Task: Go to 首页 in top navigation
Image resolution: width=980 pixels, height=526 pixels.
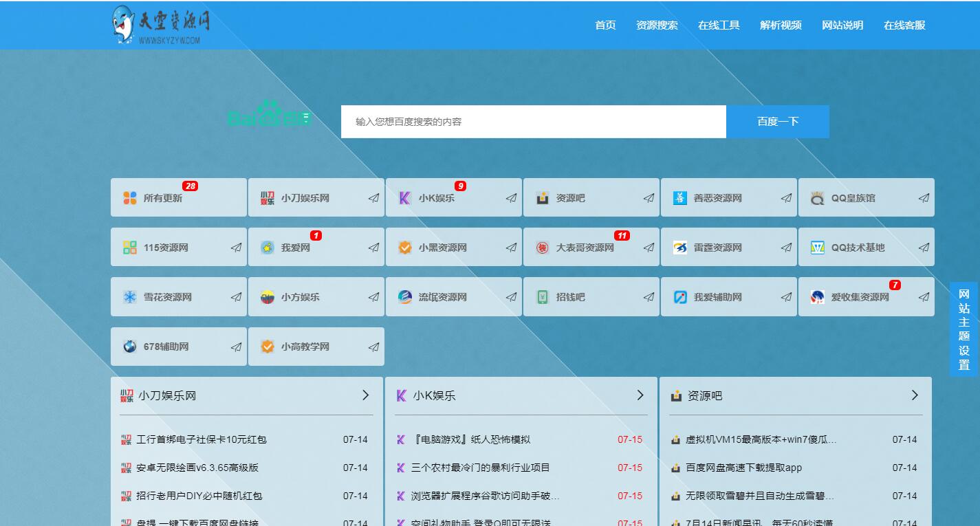Action: [605, 25]
